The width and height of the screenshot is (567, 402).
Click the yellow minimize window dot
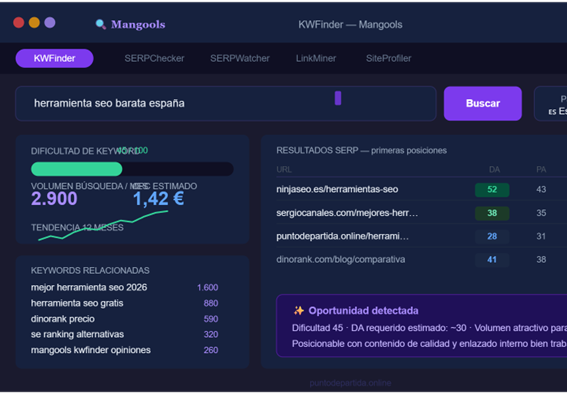pyautogui.click(x=34, y=22)
